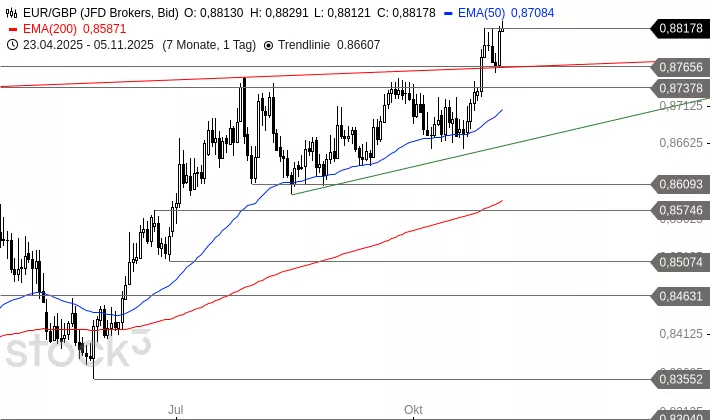
Task: Click the Trendlinie circle marker icon
Action: [x=267, y=45]
